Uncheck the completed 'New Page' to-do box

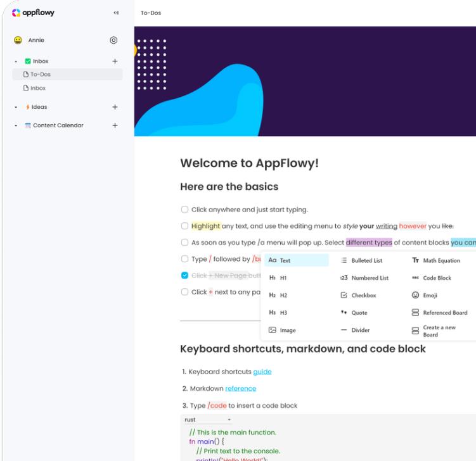click(x=184, y=275)
